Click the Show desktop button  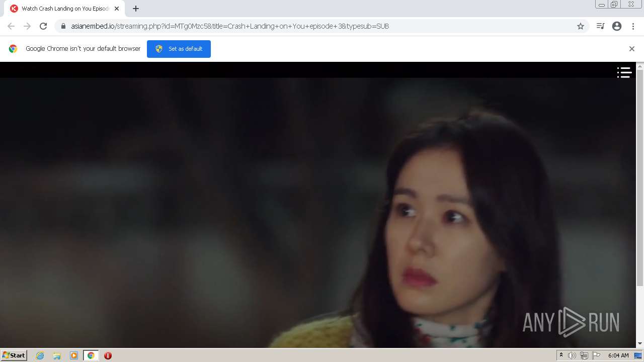(x=638, y=355)
